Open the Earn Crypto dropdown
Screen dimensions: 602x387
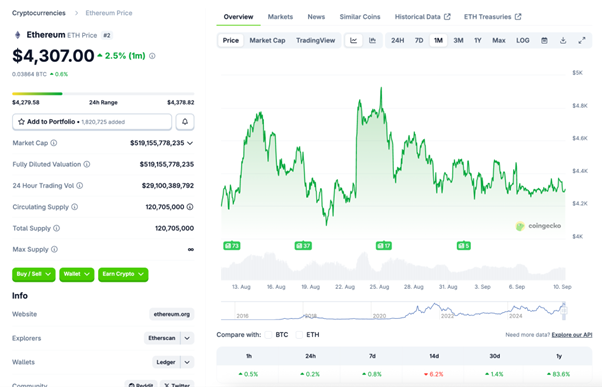coord(123,274)
